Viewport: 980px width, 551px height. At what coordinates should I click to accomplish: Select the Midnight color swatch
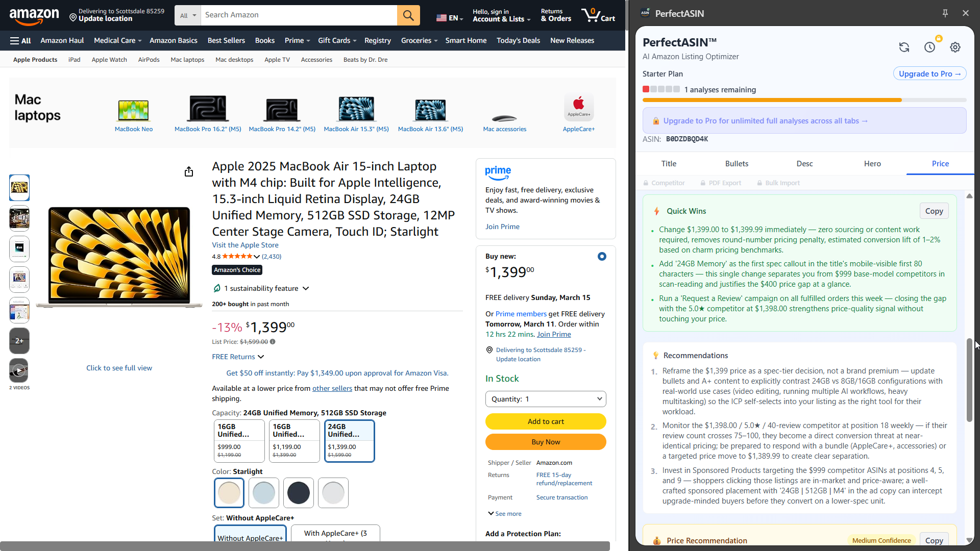click(298, 493)
